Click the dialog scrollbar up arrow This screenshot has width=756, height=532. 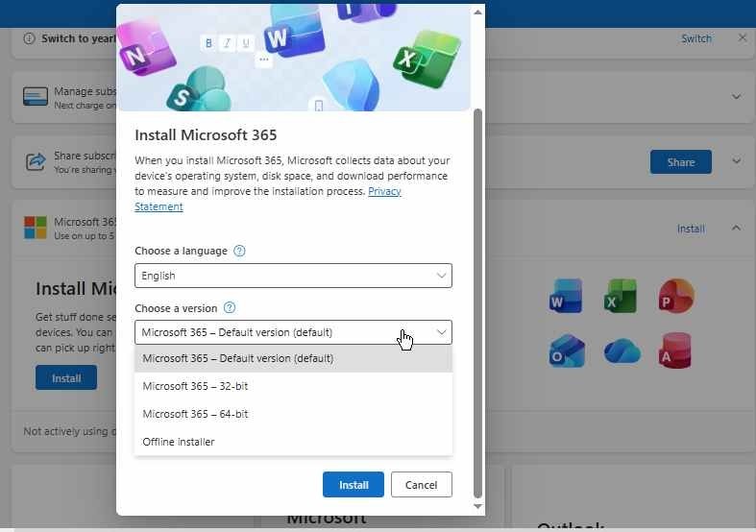(477, 12)
